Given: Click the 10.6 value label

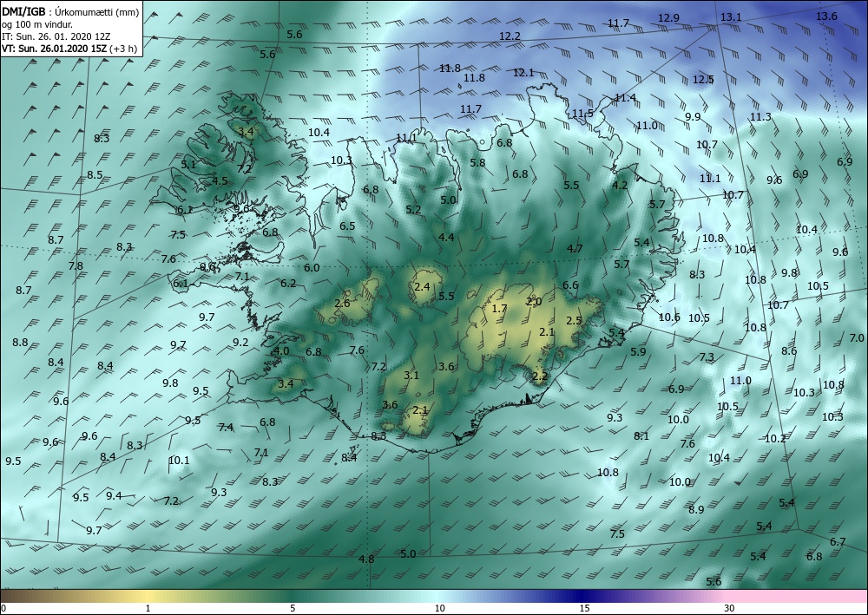Looking at the screenshot, I should pos(669,317).
